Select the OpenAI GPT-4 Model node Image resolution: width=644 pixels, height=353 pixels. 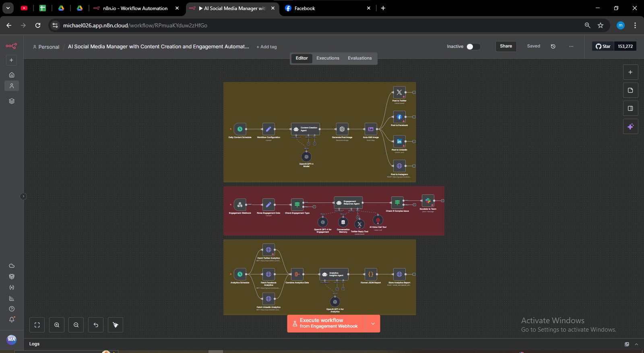(306, 157)
